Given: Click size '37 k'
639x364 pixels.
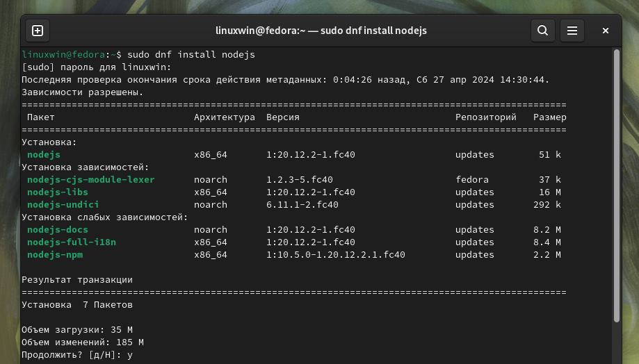Looking at the screenshot, I should click(x=550, y=179).
